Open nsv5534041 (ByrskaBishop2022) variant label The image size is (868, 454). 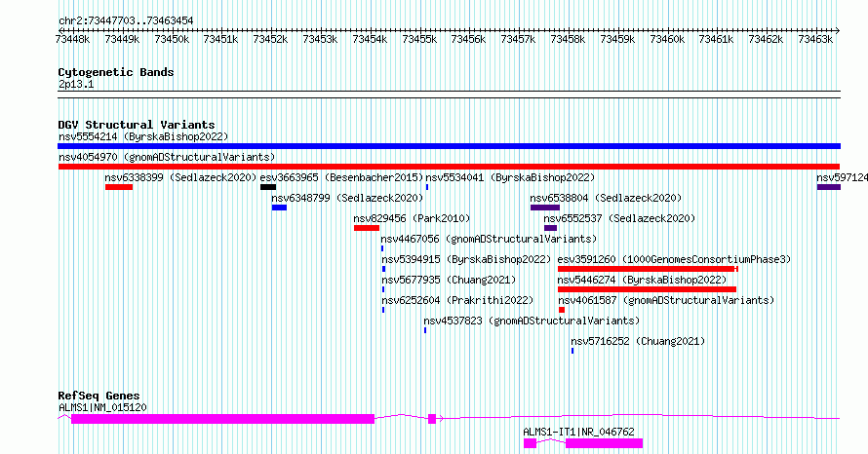pos(510,177)
